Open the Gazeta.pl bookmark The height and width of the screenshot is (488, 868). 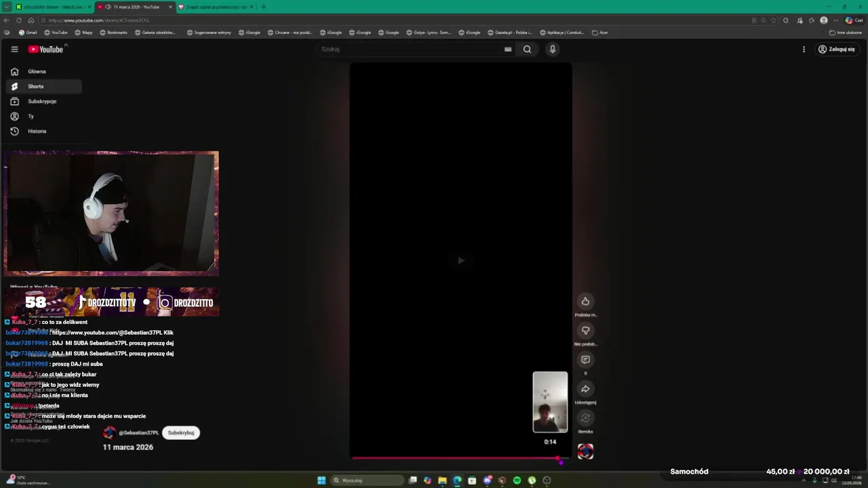coord(510,32)
